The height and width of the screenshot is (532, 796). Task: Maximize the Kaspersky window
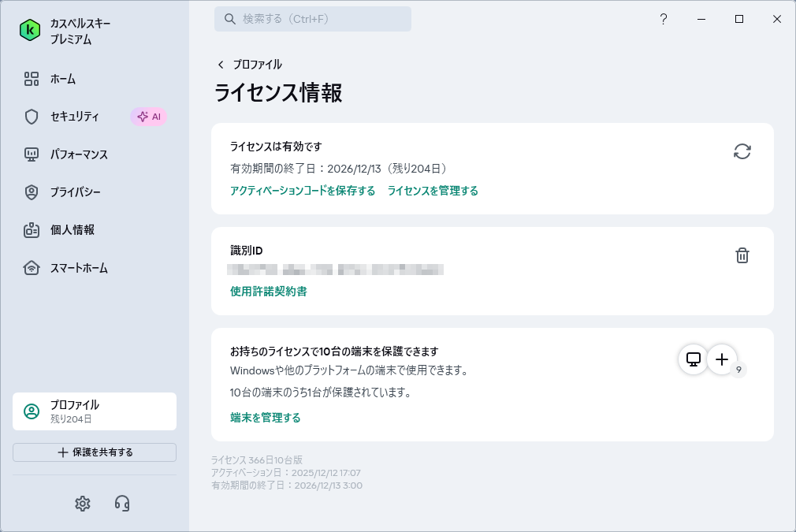click(x=739, y=19)
